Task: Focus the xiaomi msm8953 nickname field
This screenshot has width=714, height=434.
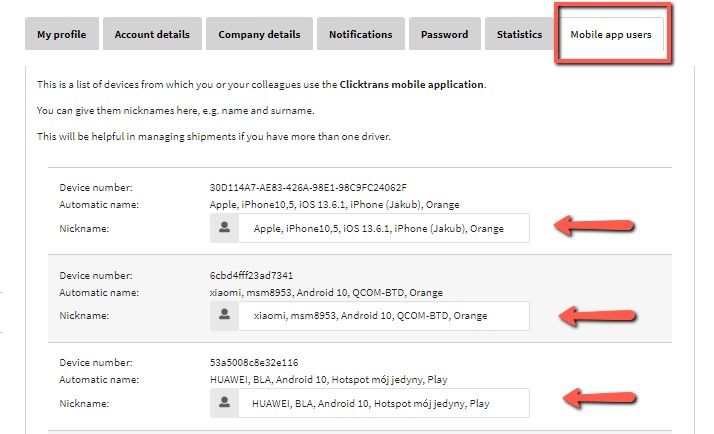Action: pyautogui.click(x=383, y=316)
